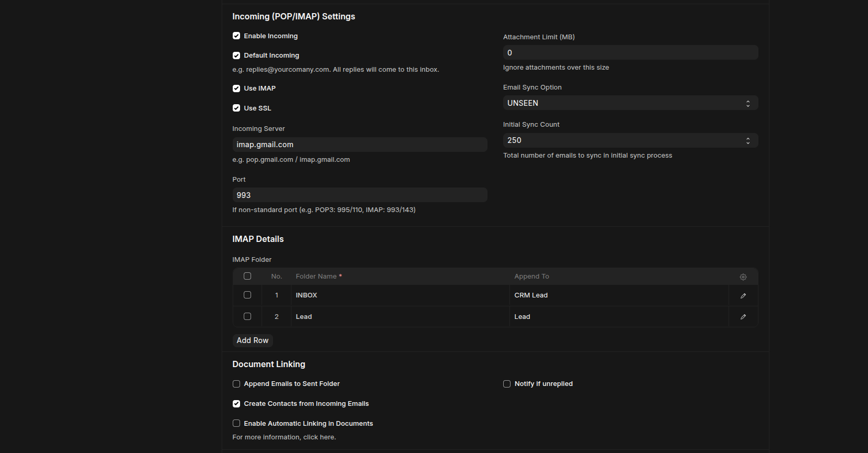Enable Append Emails to Sent Folder
The height and width of the screenshot is (453, 868).
tap(236, 384)
